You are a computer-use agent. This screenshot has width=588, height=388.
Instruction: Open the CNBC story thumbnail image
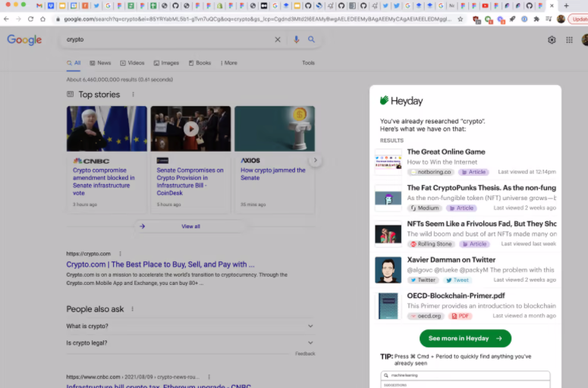pos(107,129)
